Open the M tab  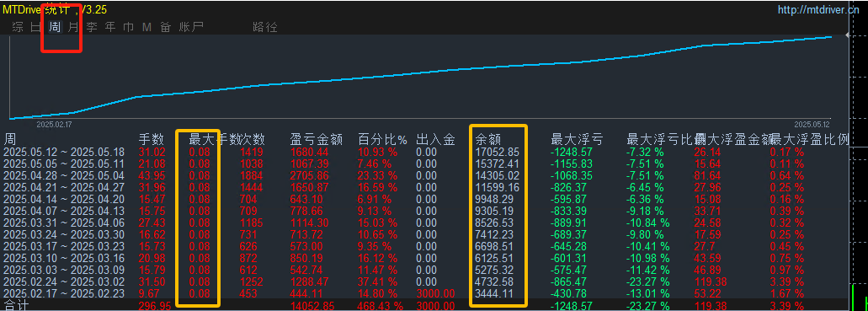coord(146,27)
